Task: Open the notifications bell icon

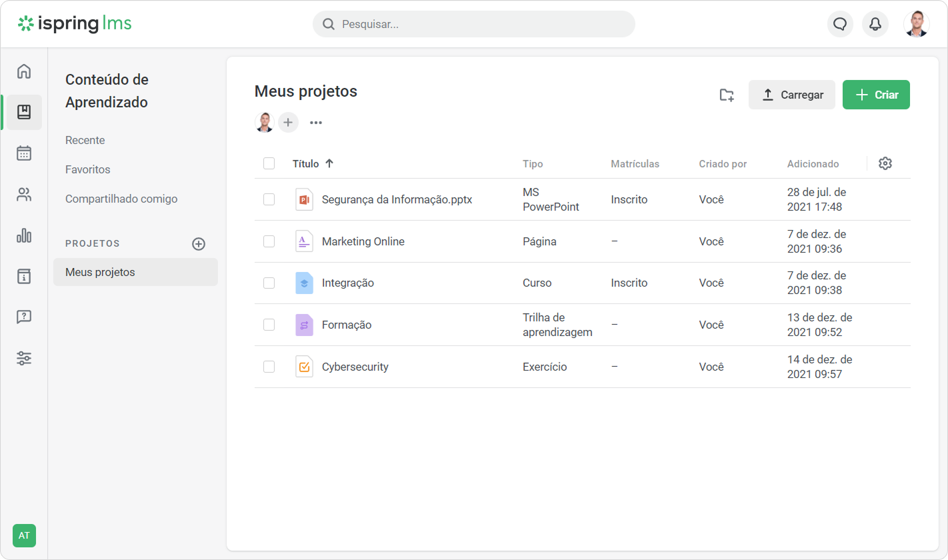Action: [x=875, y=25]
